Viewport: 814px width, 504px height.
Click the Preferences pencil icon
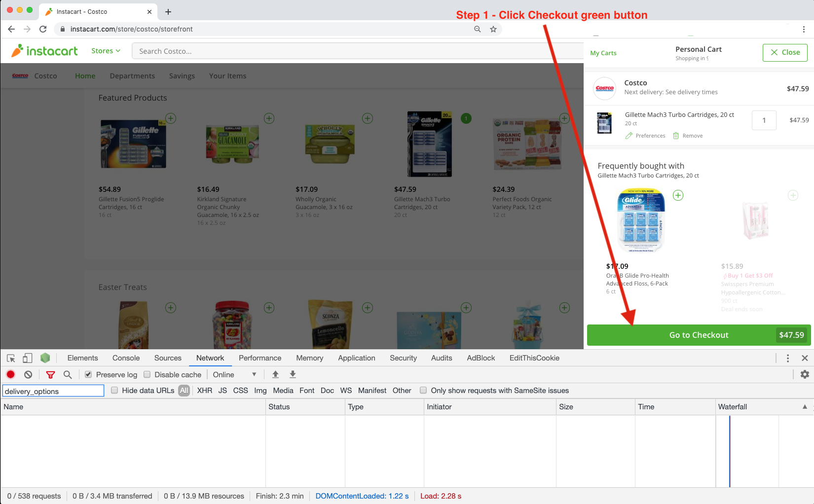point(629,136)
